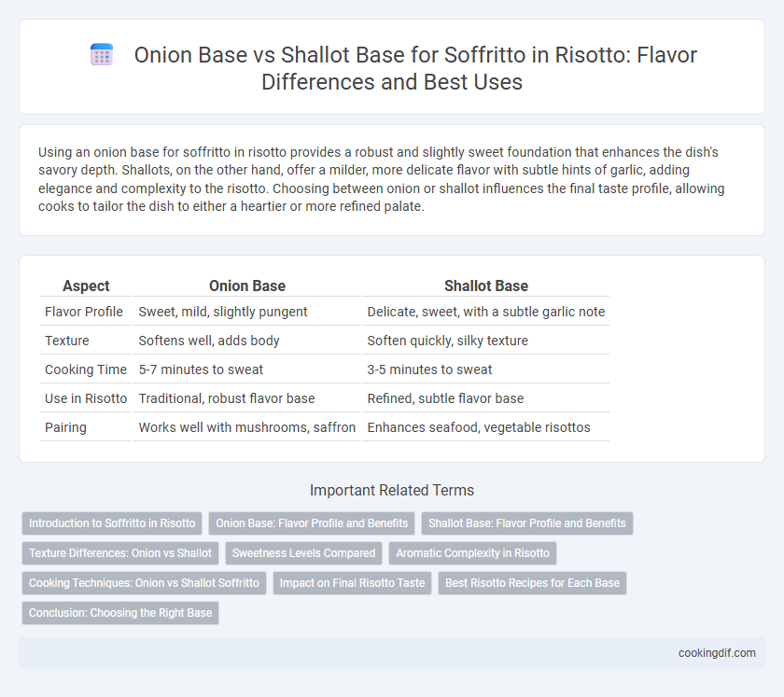Image resolution: width=784 pixels, height=697 pixels.
Task: Select 'Conclusion: Choosing the Right Base' tag
Action: coord(120,612)
